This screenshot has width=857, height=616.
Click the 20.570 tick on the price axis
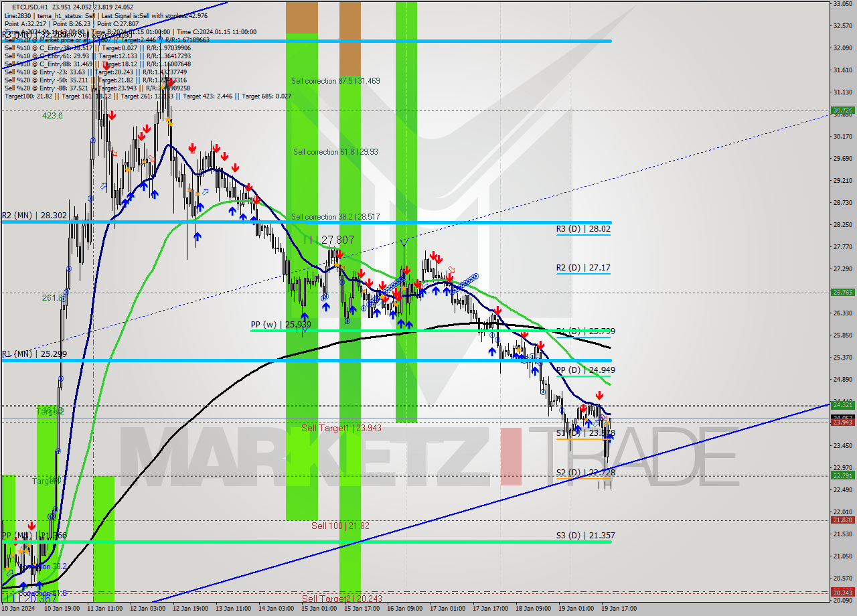pos(842,579)
